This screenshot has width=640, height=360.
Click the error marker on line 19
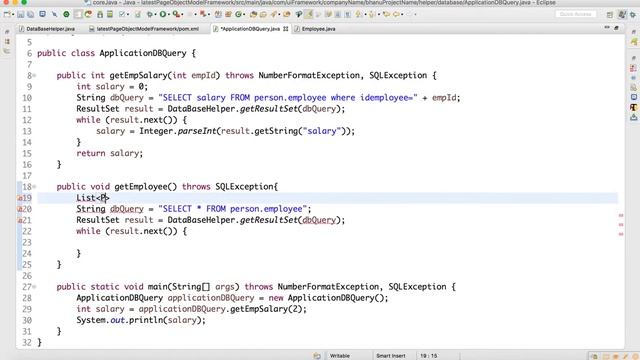point(19,198)
